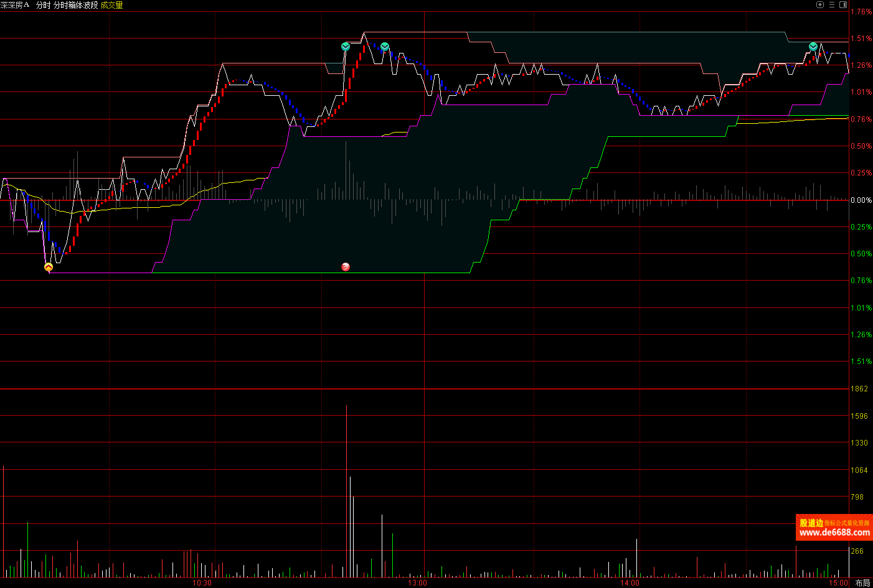
Task: Click the 0.00% baseline axis label
Action: coord(861,200)
